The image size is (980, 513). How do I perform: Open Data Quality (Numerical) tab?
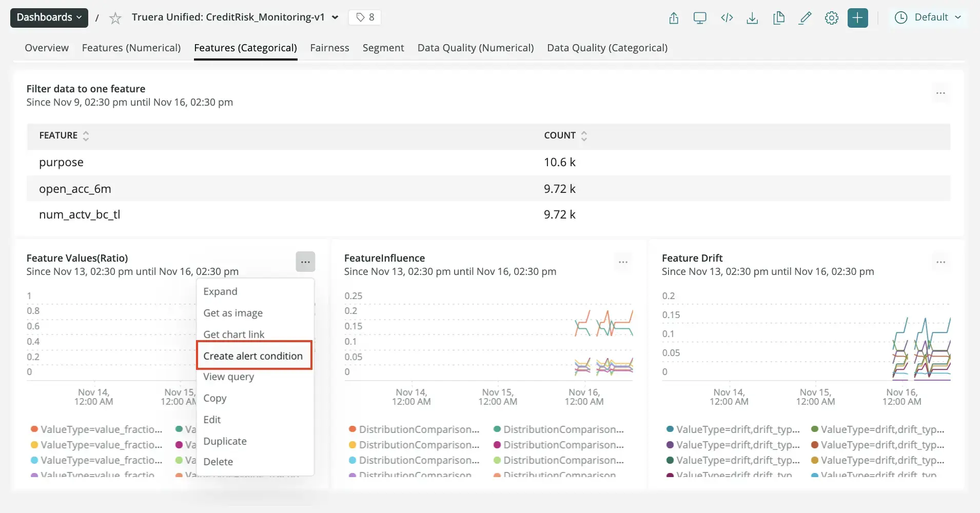(x=476, y=48)
